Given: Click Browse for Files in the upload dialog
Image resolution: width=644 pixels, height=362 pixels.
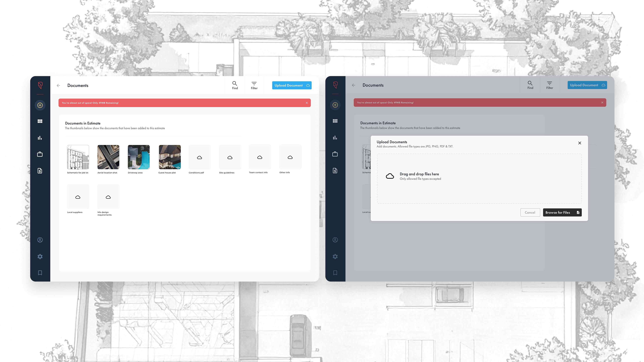Looking at the screenshot, I should (x=562, y=212).
